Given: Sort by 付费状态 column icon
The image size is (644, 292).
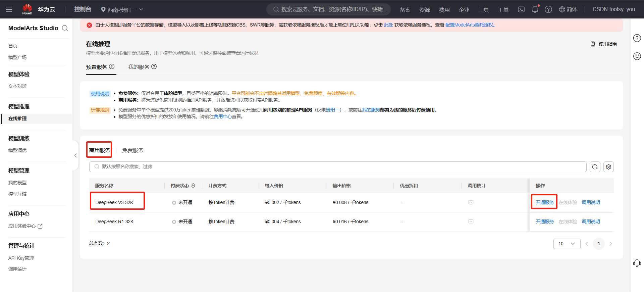Looking at the screenshot, I should [x=193, y=186].
